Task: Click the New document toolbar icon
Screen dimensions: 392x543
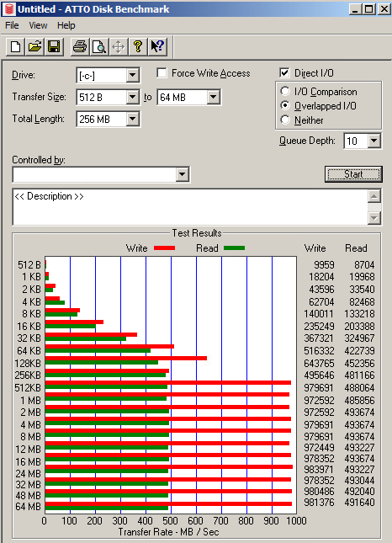Action: (15, 46)
